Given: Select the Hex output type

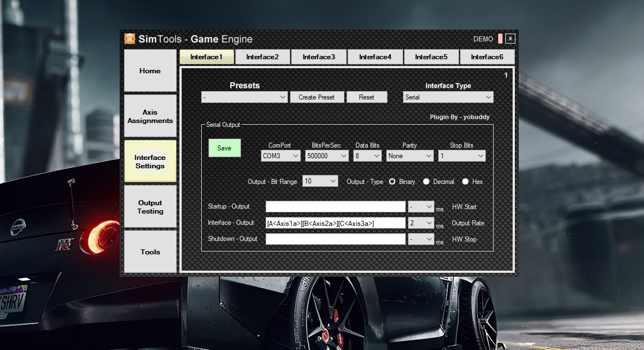Looking at the screenshot, I should point(465,182).
